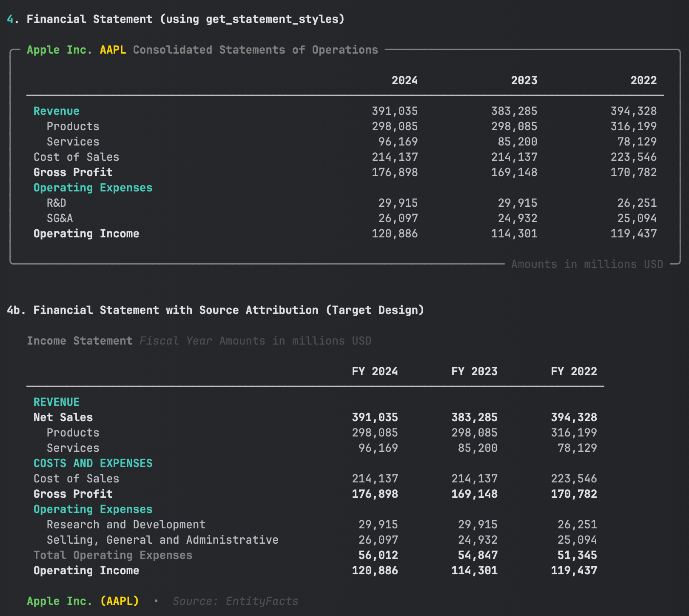The height and width of the screenshot is (616, 689).
Task: Click the green 'Apple Inc.' footer text
Action: pos(60,601)
